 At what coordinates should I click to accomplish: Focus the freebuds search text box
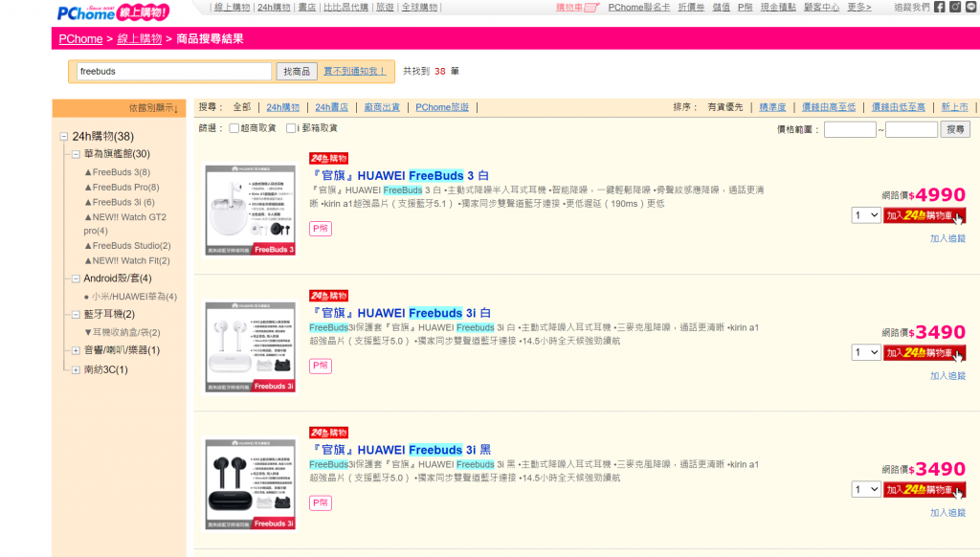pos(174,71)
